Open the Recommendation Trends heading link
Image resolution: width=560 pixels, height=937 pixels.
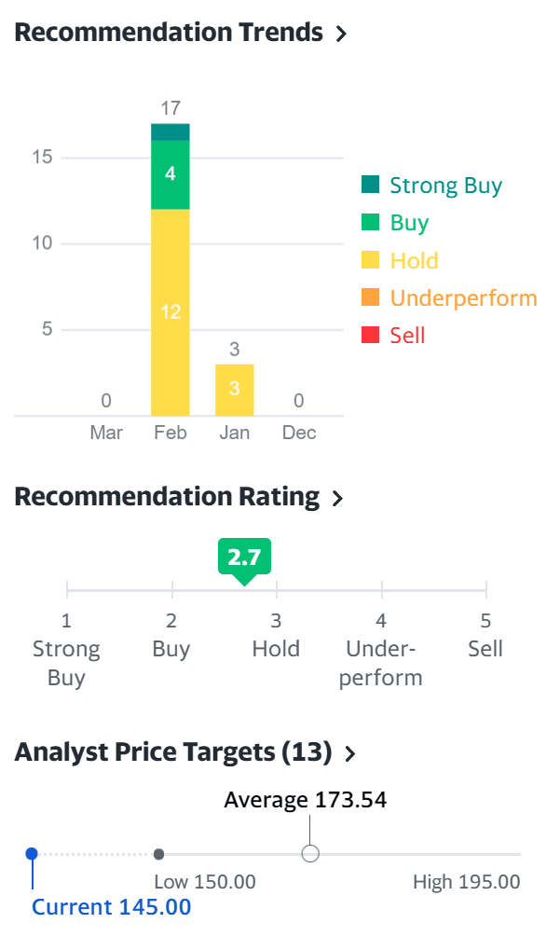coord(169,33)
